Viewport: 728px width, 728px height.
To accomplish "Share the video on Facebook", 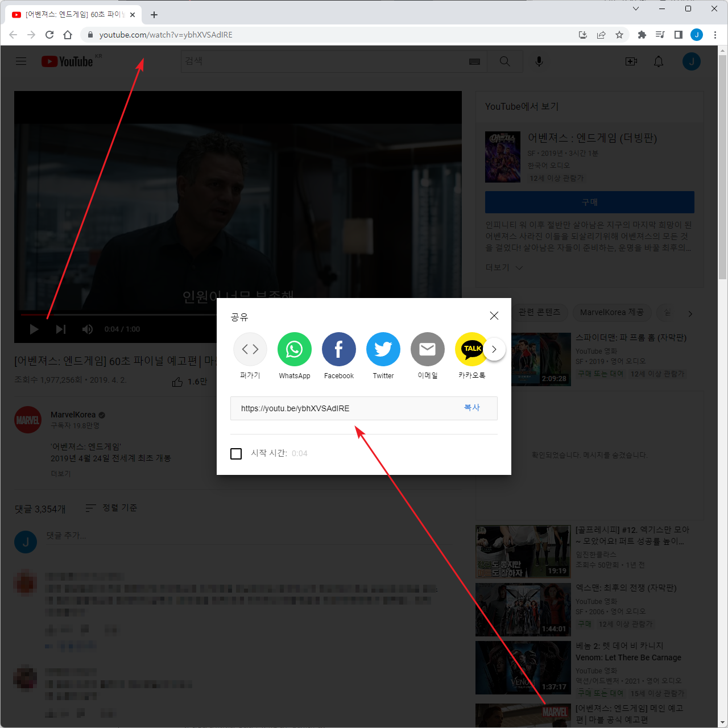I will tap(339, 349).
